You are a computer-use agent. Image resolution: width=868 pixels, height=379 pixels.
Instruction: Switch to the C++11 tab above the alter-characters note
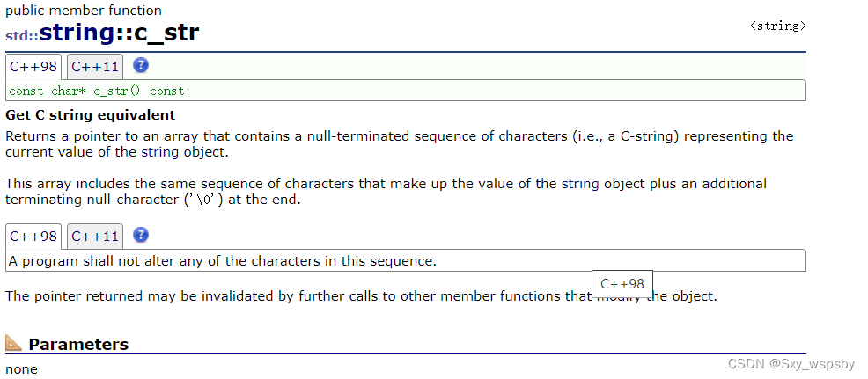click(95, 237)
